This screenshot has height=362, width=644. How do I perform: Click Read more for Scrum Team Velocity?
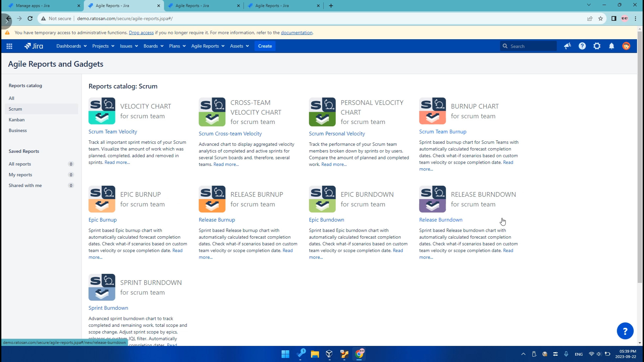pyautogui.click(x=117, y=163)
